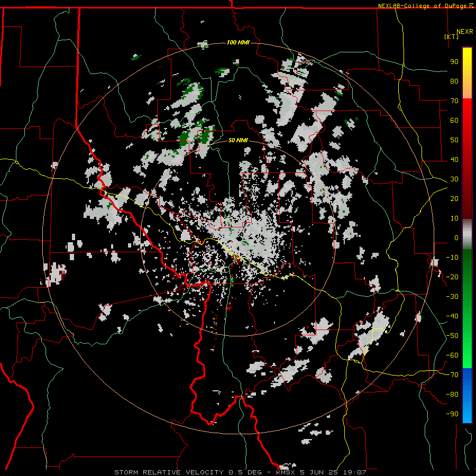The width and height of the screenshot is (476, 476).
Task: Click the "-80" value on velocity scale
Action: [x=452, y=395]
